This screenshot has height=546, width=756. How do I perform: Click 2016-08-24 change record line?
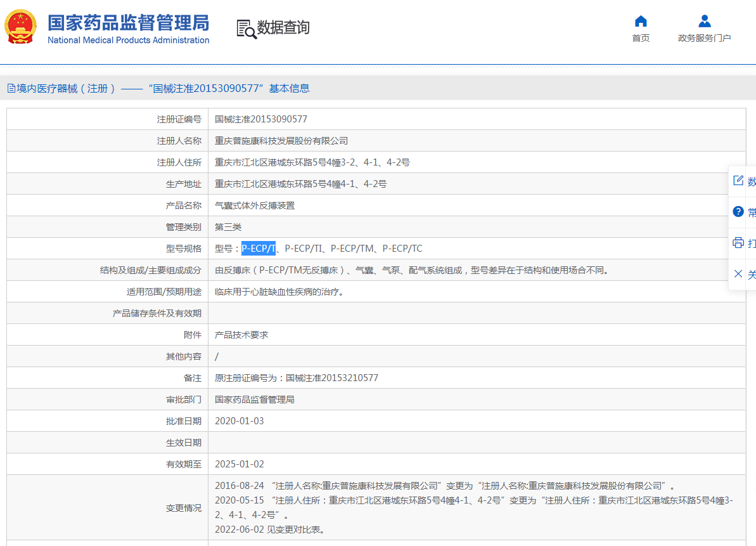(x=445, y=486)
